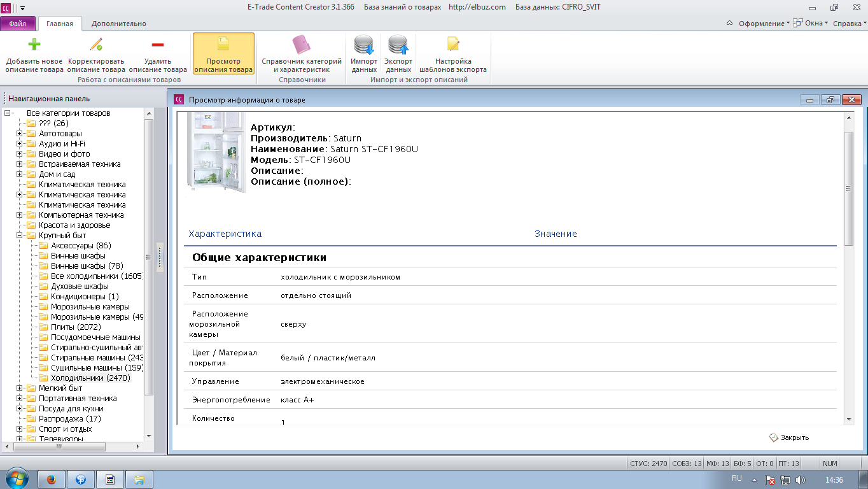Select the Все холодильники category
The width and height of the screenshot is (868, 489).
point(97,276)
